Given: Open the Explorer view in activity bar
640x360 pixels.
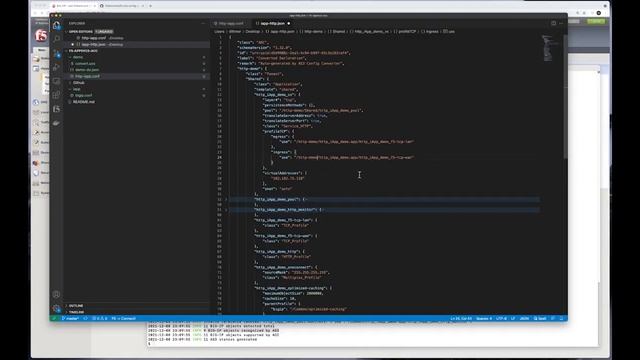Looking at the screenshot, I should [56, 25].
